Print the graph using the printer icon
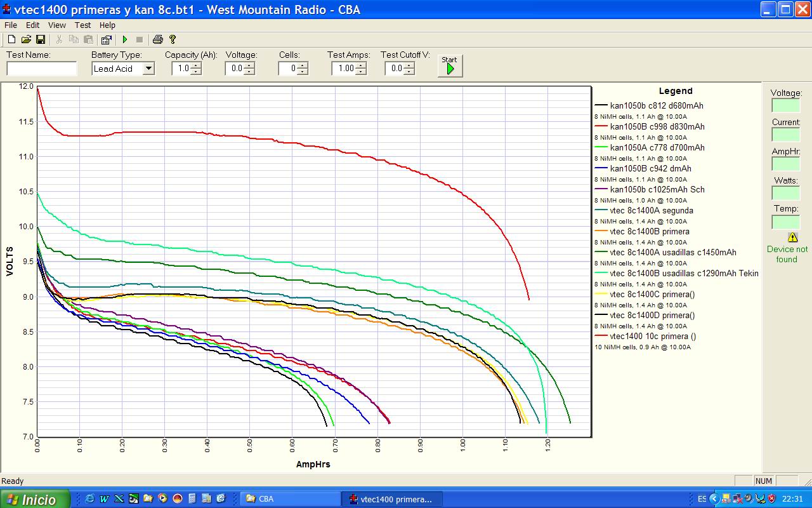The image size is (812, 508). coord(157,39)
